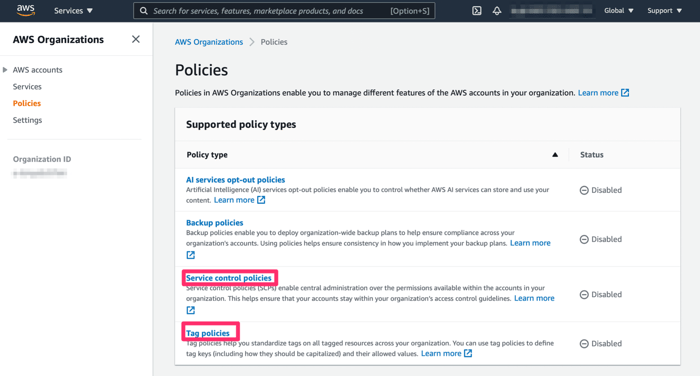Click the search bar for services

[284, 11]
